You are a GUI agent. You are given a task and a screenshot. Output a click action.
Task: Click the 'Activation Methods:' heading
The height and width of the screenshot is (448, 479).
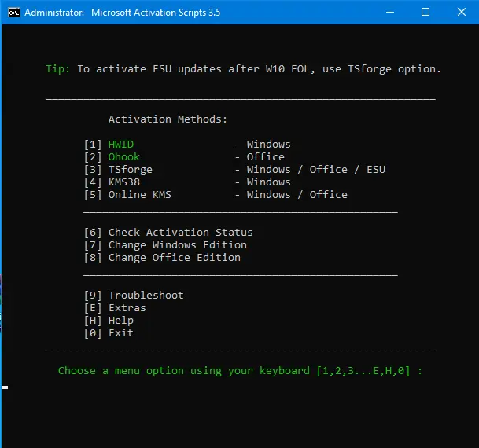[168, 119]
